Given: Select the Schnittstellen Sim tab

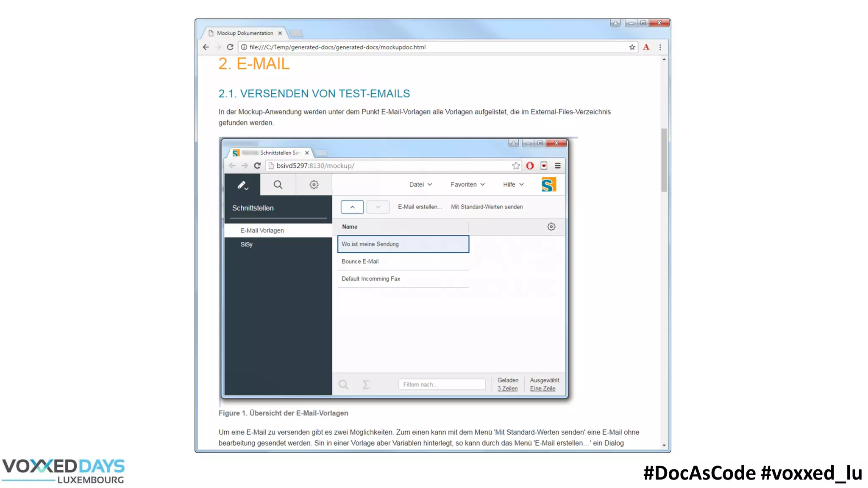Looking at the screenshot, I should (271, 153).
